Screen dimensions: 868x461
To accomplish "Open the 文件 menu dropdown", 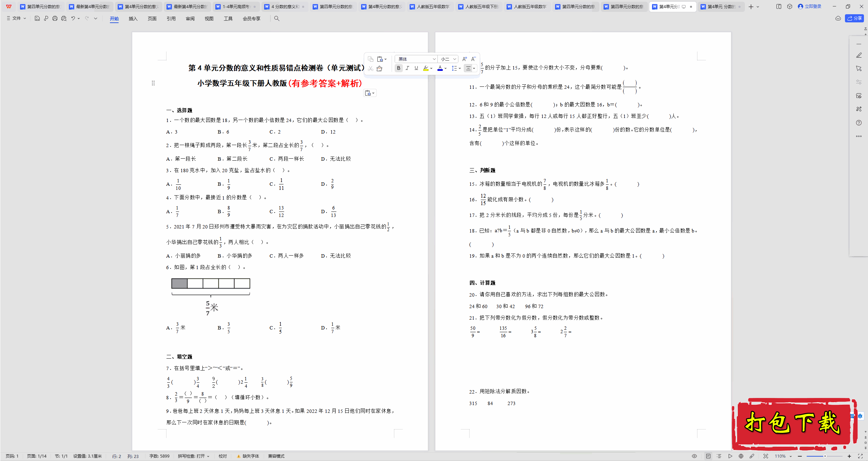I will 17,18.
